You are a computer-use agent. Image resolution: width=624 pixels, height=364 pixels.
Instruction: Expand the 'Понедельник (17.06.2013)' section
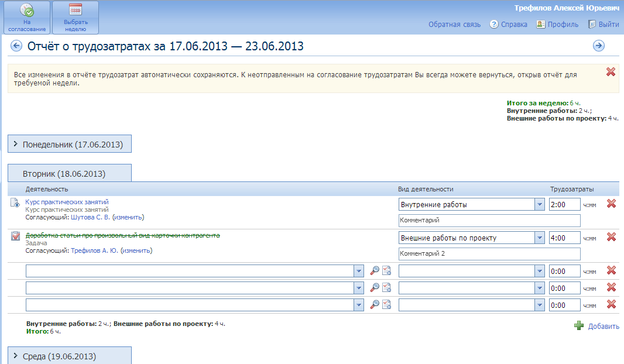[x=70, y=144]
